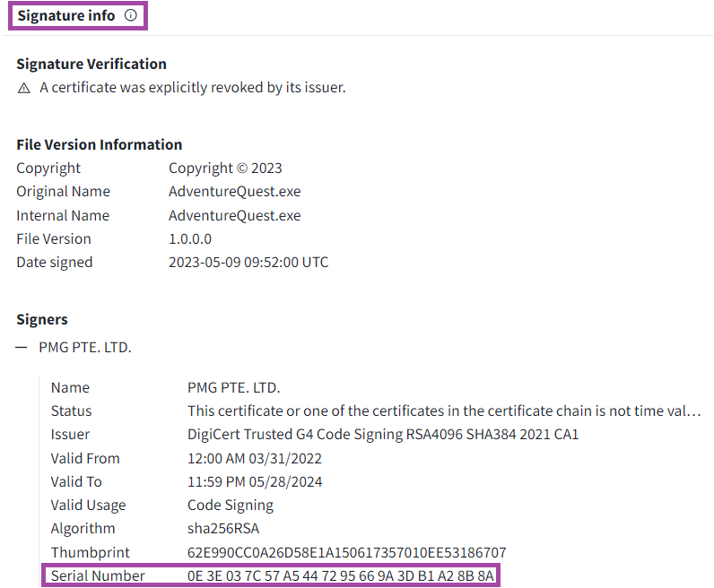Click the Original Name AdventureQuest.exe value
The width and height of the screenshot is (714, 588).
point(234,191)
